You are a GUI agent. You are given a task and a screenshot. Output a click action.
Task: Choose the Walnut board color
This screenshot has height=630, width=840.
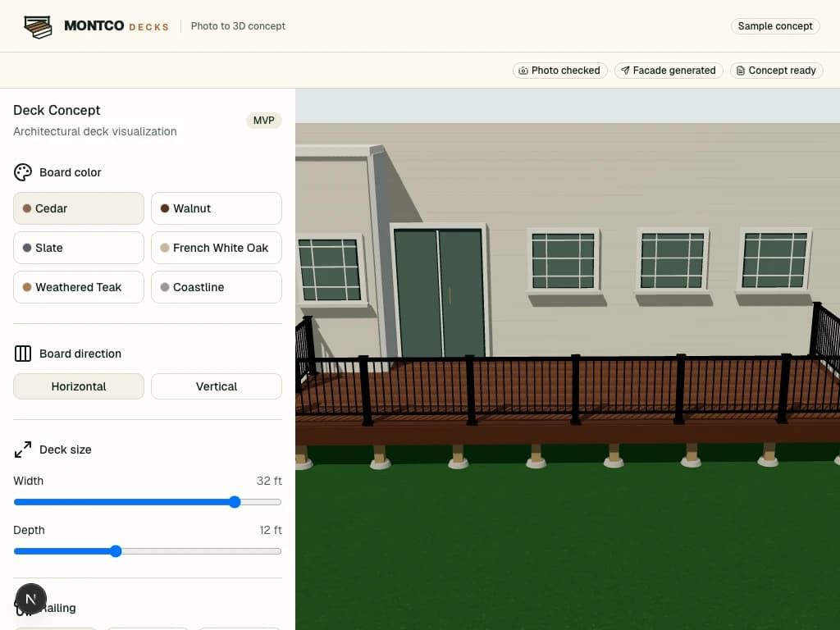[217, 208]
